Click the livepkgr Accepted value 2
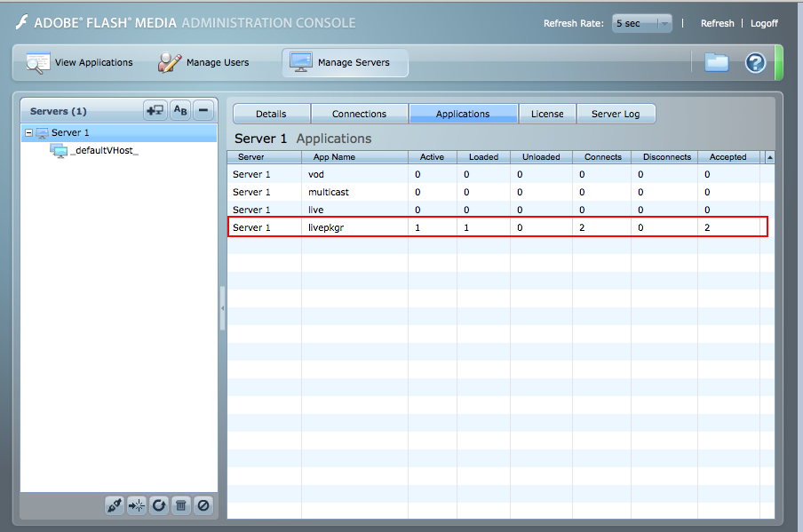The height and width of the screenshot is (532, 803). [x=707, y=227]
